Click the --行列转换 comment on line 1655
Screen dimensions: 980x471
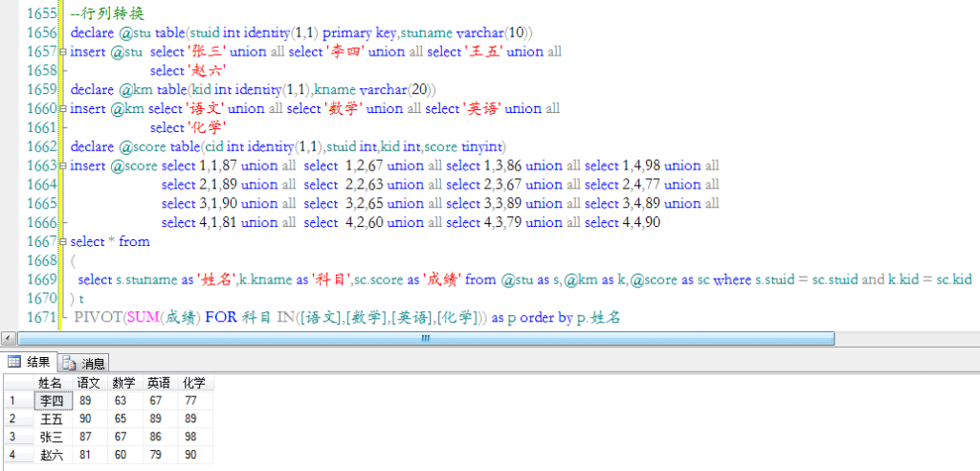pos(108,13)
